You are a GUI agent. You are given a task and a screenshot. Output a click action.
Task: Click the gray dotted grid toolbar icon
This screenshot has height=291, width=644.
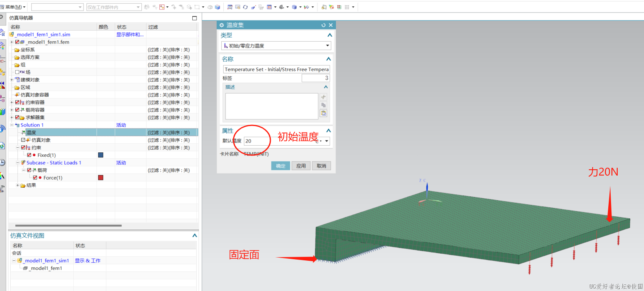(347, 7)
